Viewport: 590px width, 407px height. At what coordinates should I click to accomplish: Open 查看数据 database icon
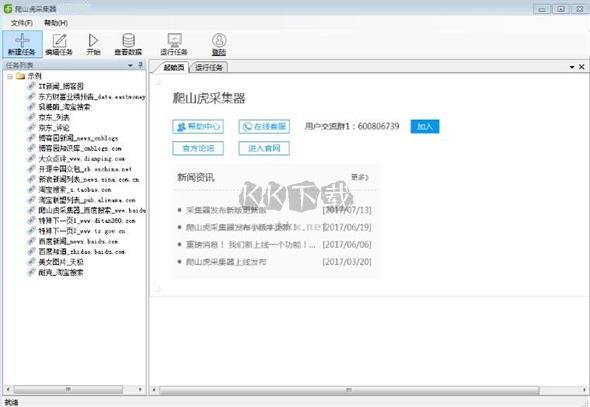[128, 44]
